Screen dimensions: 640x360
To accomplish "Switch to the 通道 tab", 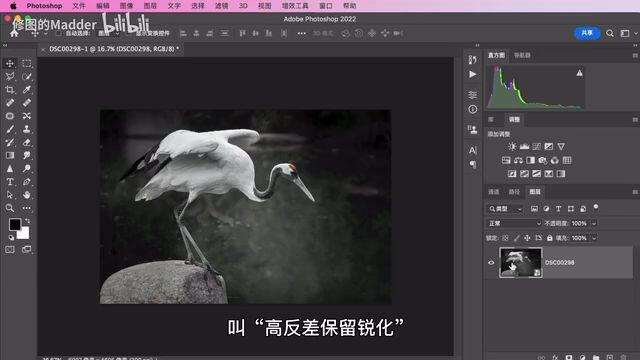I will (x=493, y=192).
